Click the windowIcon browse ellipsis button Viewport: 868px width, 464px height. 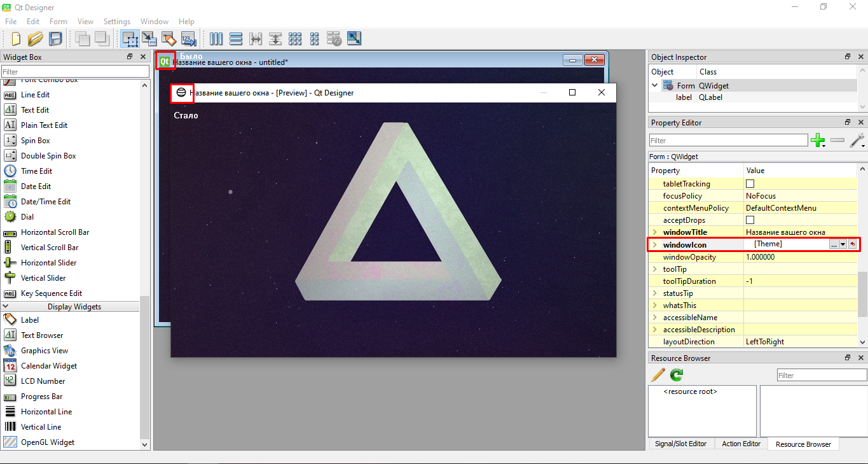(834, 244)
